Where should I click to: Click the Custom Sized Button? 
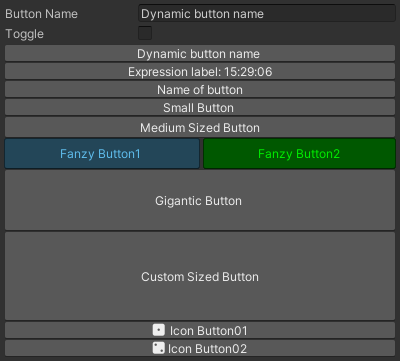point(200,276)
